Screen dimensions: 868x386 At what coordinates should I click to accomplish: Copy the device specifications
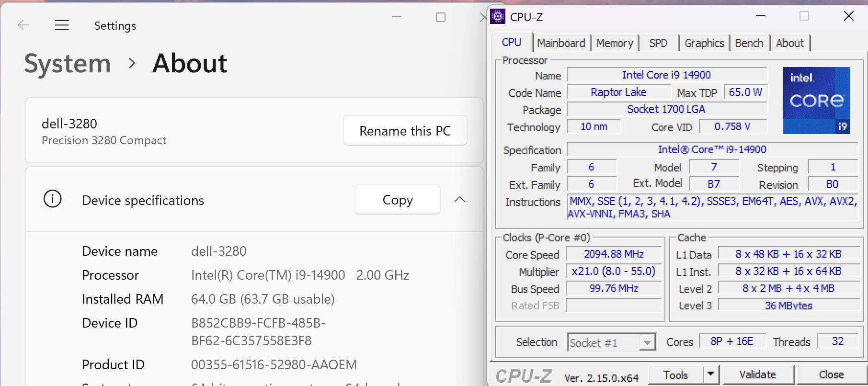pyautogui.click(x=397, y=200)
